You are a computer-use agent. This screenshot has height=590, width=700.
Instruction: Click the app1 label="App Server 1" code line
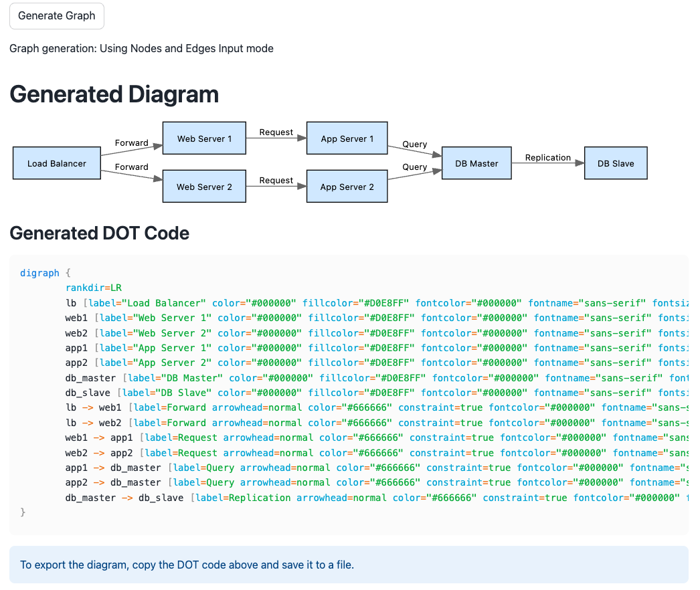[377, 348]
